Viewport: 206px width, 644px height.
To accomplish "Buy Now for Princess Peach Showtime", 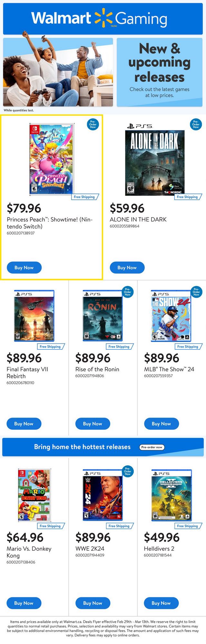I will click(24, 268).
